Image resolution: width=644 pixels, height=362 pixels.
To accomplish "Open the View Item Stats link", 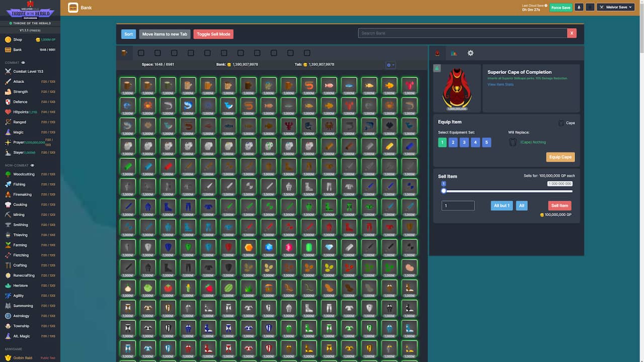I will [501, 84].
